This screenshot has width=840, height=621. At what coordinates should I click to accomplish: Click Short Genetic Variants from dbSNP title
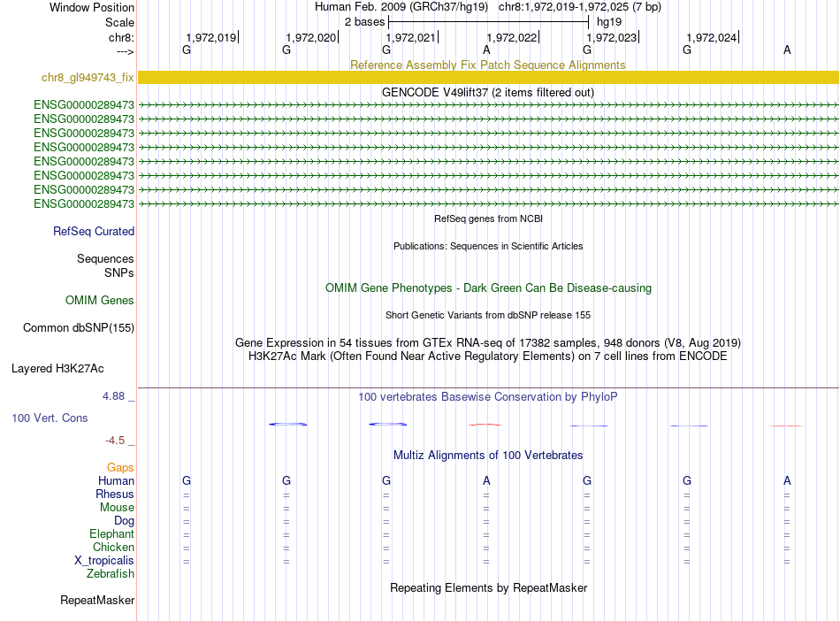(488, 315)
